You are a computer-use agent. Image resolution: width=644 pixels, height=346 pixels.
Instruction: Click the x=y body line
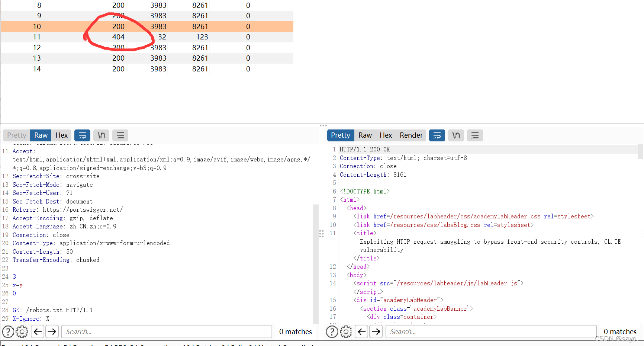17,285
